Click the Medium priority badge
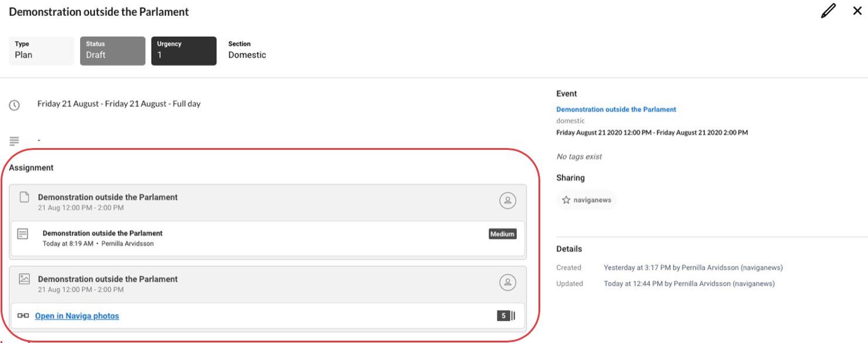This screenshot has width=868, height=343. click(x=502, y=234)
